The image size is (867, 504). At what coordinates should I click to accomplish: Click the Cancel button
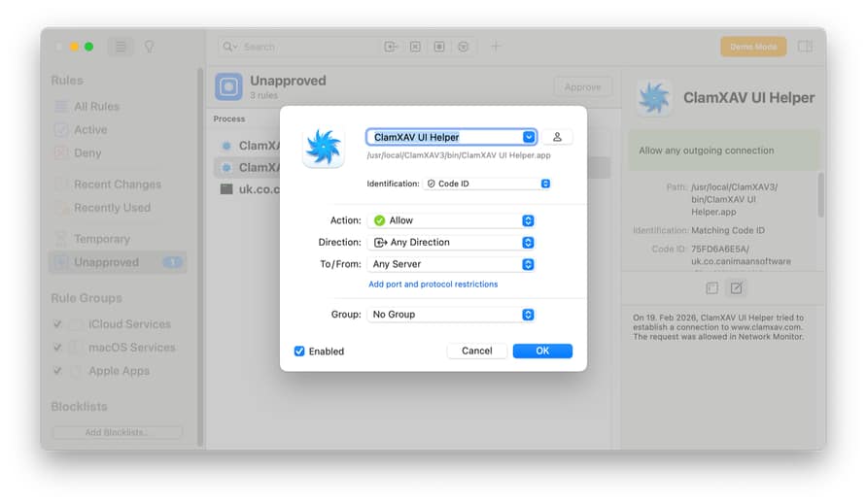pyautogui.click(x=476, y=351)
